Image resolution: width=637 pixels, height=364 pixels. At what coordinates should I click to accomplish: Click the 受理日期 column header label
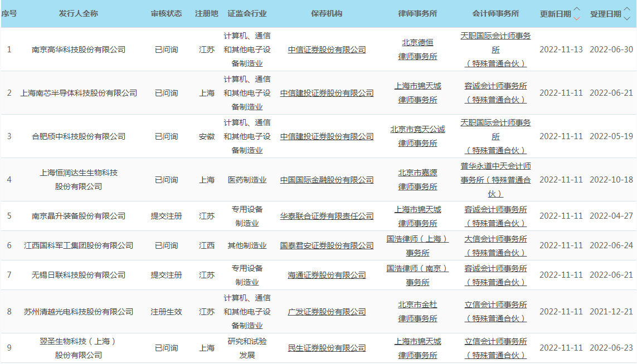pyautogui.click(x=605, y=14)
